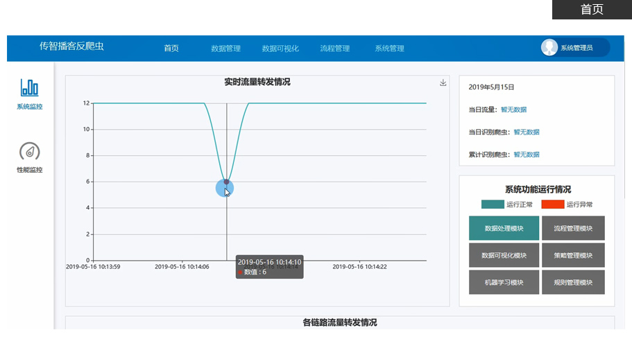Screen dimensions: 632x364
Task: Click the red 运行异常 legend swatch
Action: click(552, 205)
